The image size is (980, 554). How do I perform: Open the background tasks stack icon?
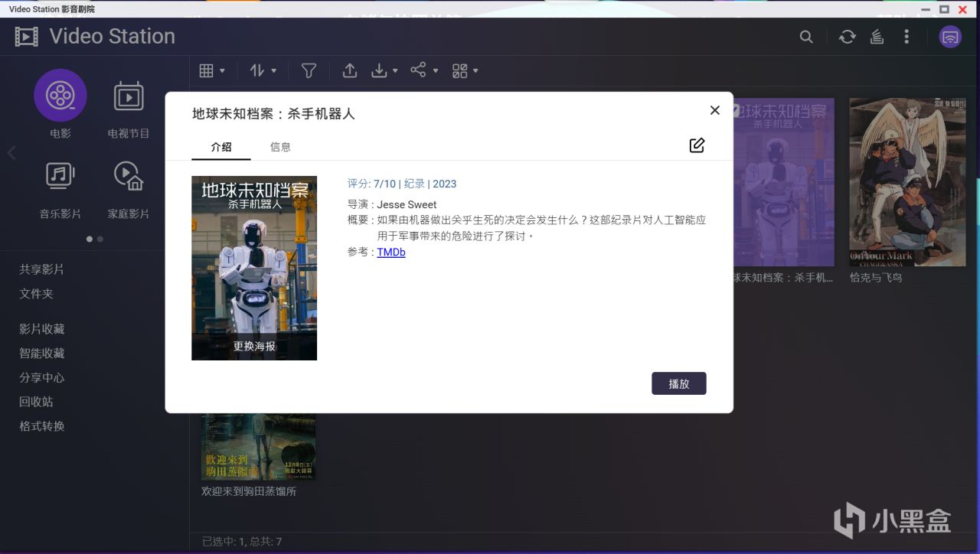(x=877, y=37)
